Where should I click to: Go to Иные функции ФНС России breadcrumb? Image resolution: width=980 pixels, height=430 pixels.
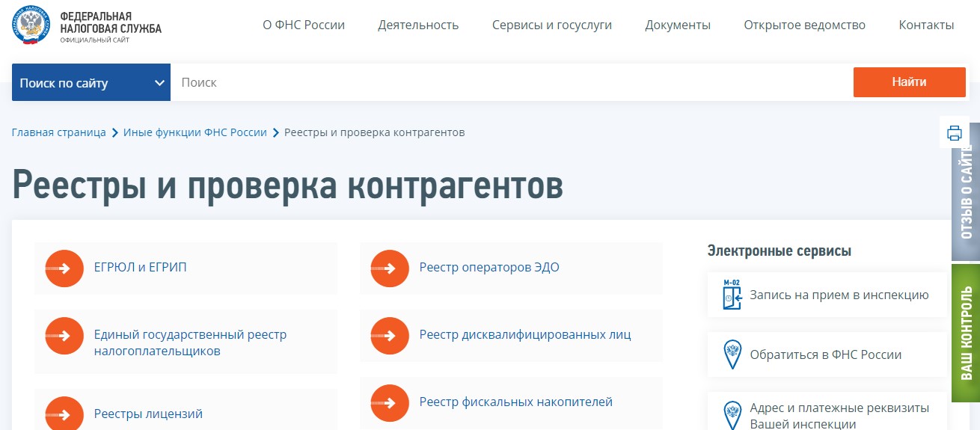pos(195,132)
